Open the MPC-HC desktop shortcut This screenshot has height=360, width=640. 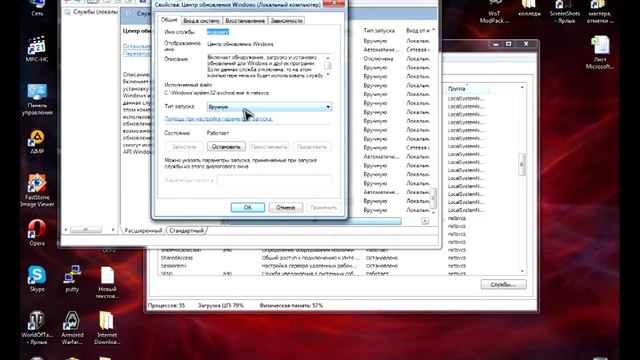pos(37,49)
